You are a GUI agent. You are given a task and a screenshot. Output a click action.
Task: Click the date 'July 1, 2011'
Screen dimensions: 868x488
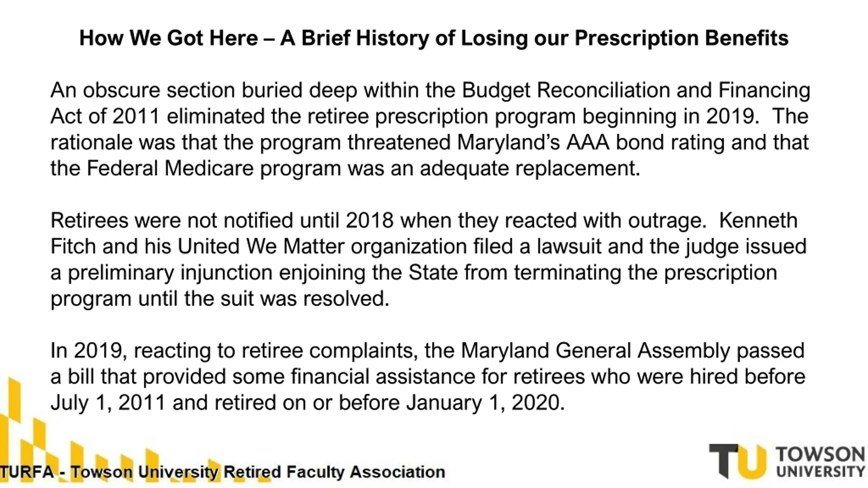pyautogui.click(x=108, y=403)
